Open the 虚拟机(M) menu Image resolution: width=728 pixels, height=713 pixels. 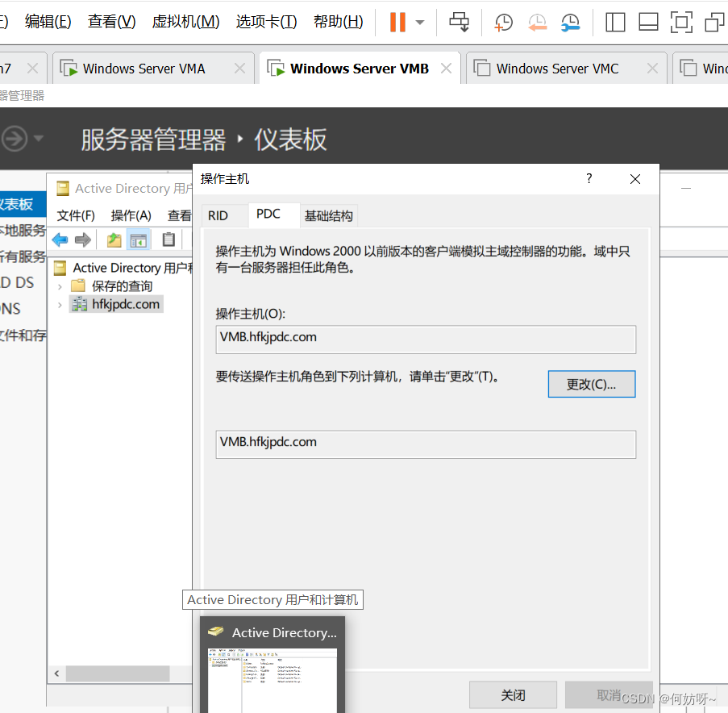click(x=185, y=22)
